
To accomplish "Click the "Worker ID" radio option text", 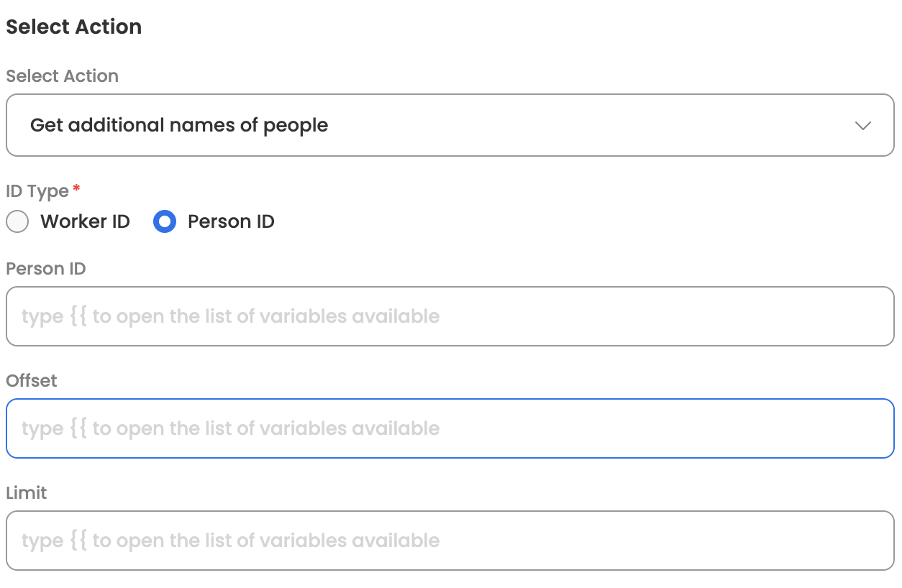I will click(x=85, y=221).
